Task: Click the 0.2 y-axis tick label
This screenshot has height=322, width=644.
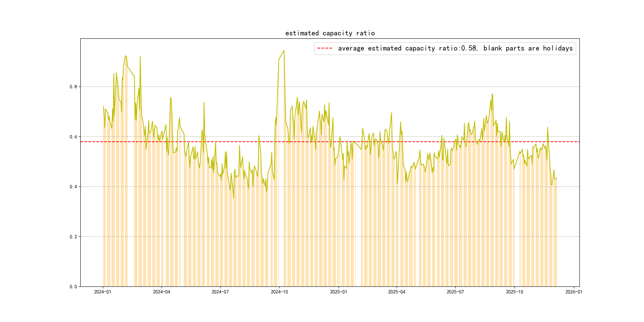Action: (x=73, y=237)
